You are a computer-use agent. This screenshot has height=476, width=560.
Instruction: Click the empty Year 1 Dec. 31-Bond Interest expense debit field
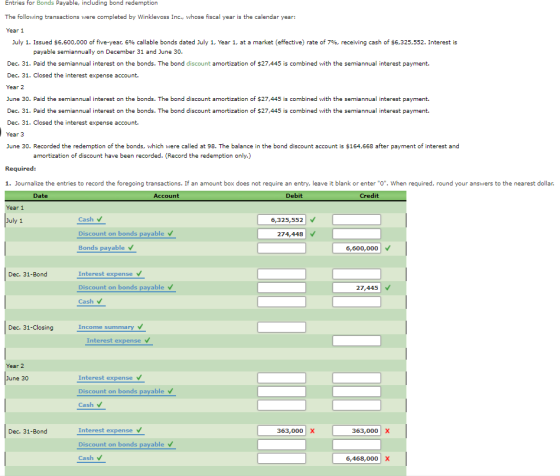pos(281,274)
